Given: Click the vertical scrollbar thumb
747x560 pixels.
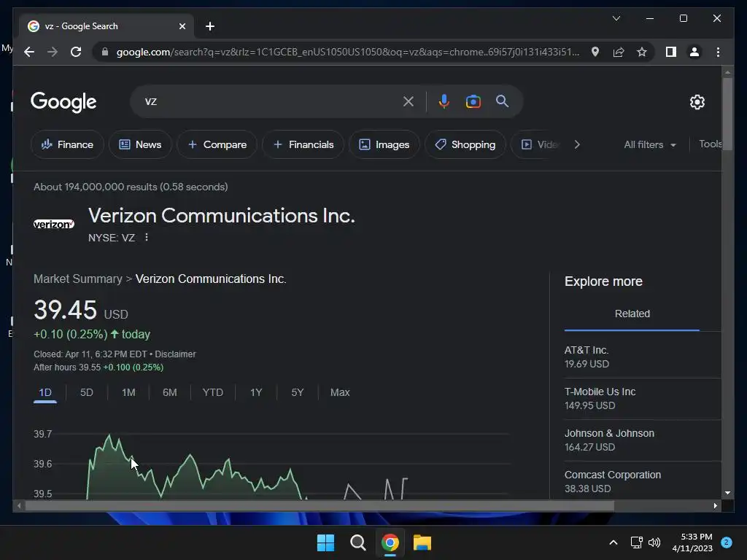Looking at the screenshot, I should click(x=727, y=113).
